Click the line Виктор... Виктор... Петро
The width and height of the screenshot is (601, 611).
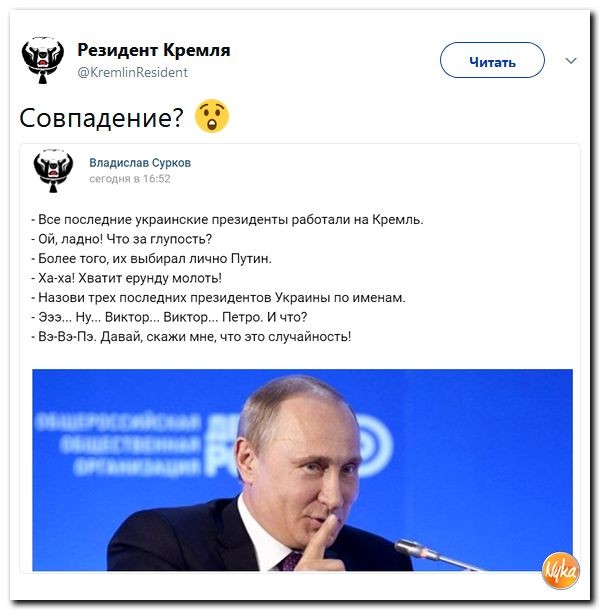169,317
